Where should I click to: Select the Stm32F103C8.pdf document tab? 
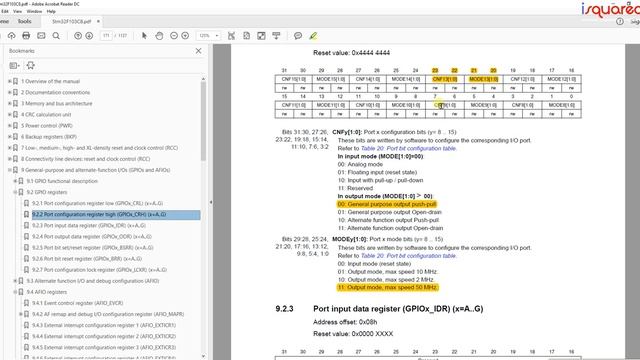click(72, 21)
